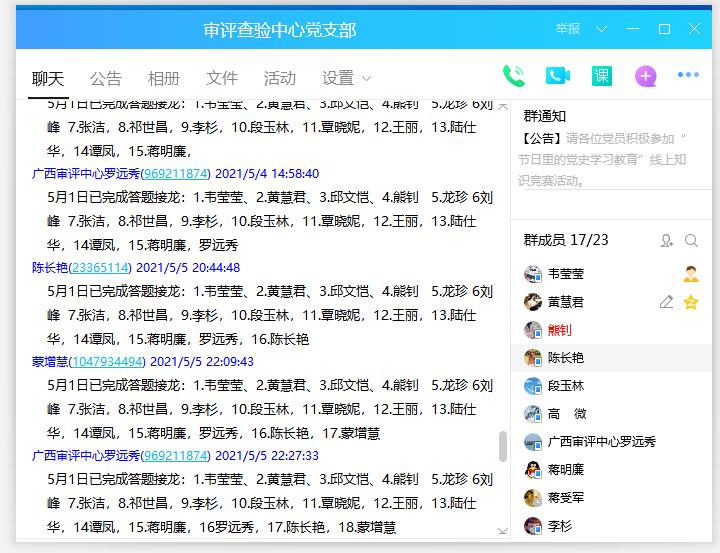This screenshot has height=553, width=720.
Task: Click QQ number 23365114 link
Action: [x=100, y=268]
